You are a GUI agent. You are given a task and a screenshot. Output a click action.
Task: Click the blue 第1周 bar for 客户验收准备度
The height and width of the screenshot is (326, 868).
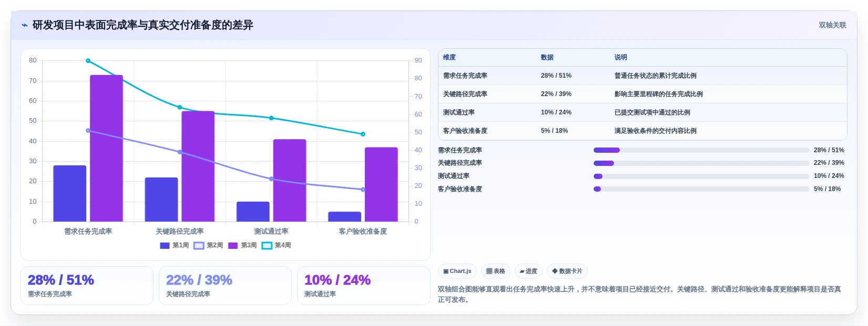coord(345,216)
